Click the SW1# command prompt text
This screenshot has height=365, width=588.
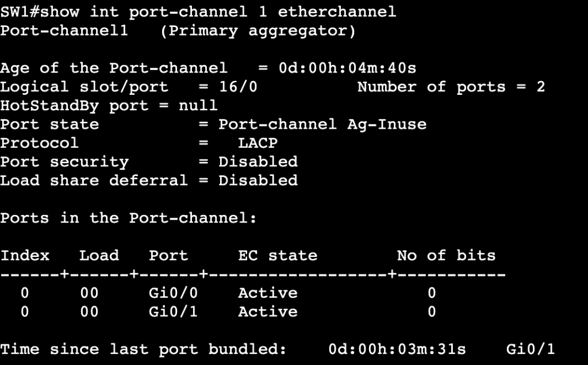pos(20,12)
